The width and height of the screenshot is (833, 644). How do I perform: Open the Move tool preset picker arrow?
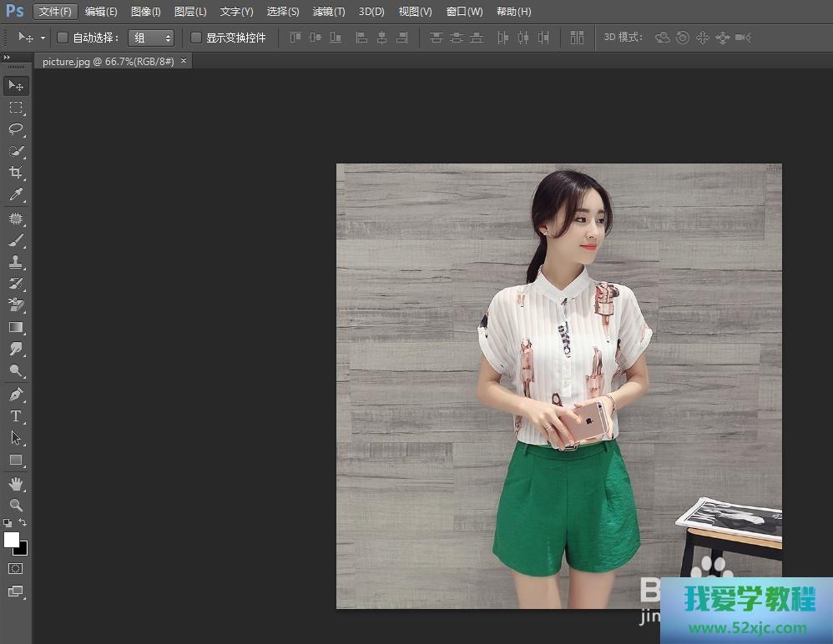[x=43, y=38]
